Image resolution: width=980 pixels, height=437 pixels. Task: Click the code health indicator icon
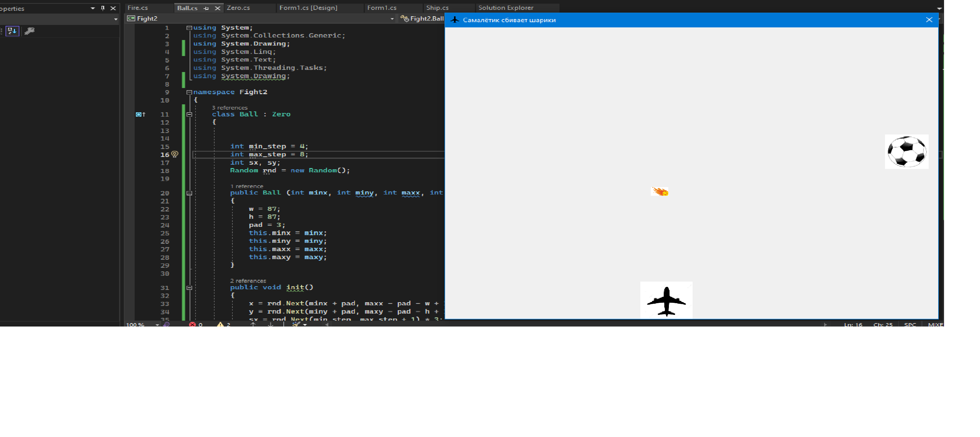[166, 325]
